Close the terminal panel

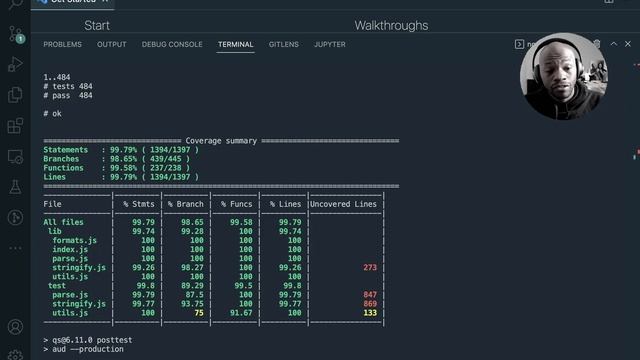tap(628, 44)
